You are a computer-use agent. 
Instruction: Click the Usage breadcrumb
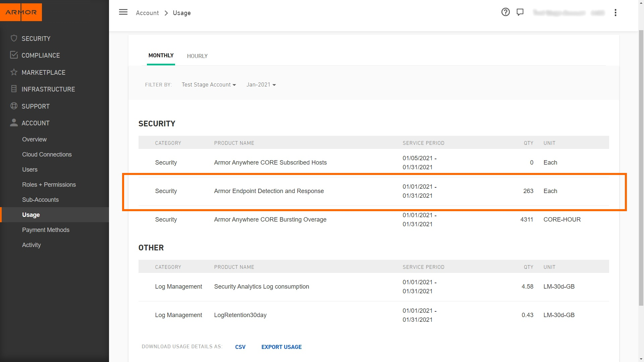(x=182, y=13)
